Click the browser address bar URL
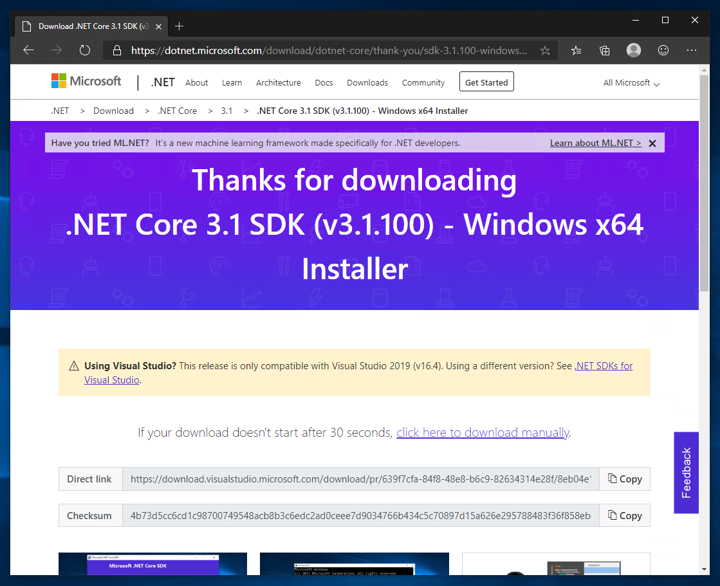 (329, 51)
